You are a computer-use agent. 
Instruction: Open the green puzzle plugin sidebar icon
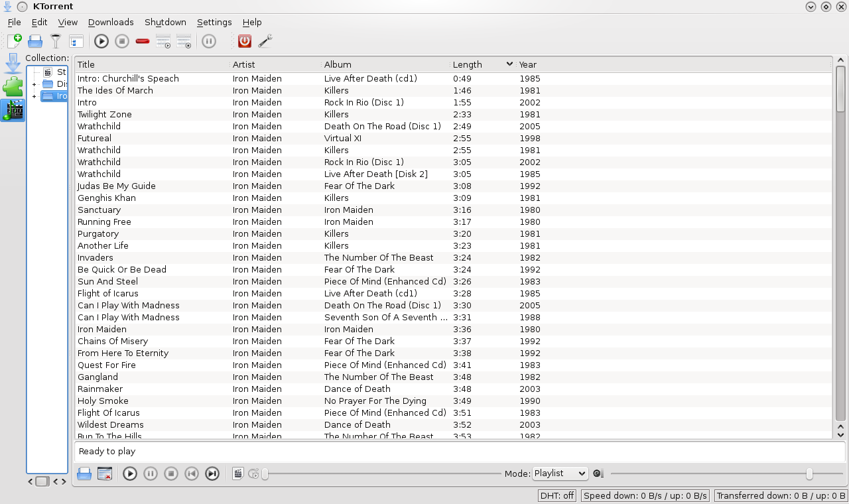(x=13, y=87)
